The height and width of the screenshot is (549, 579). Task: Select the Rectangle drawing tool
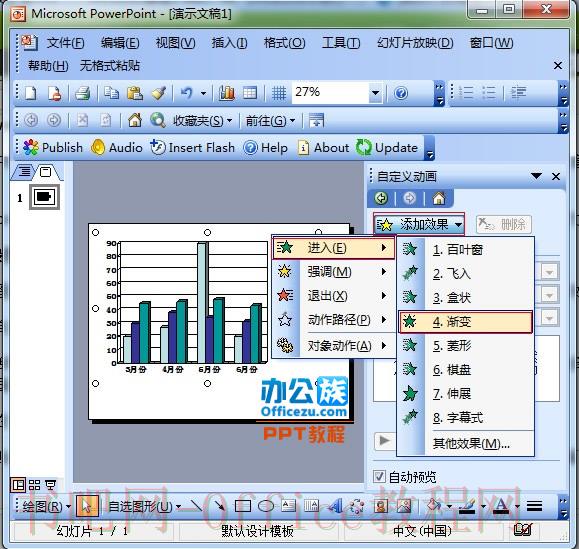243,506
